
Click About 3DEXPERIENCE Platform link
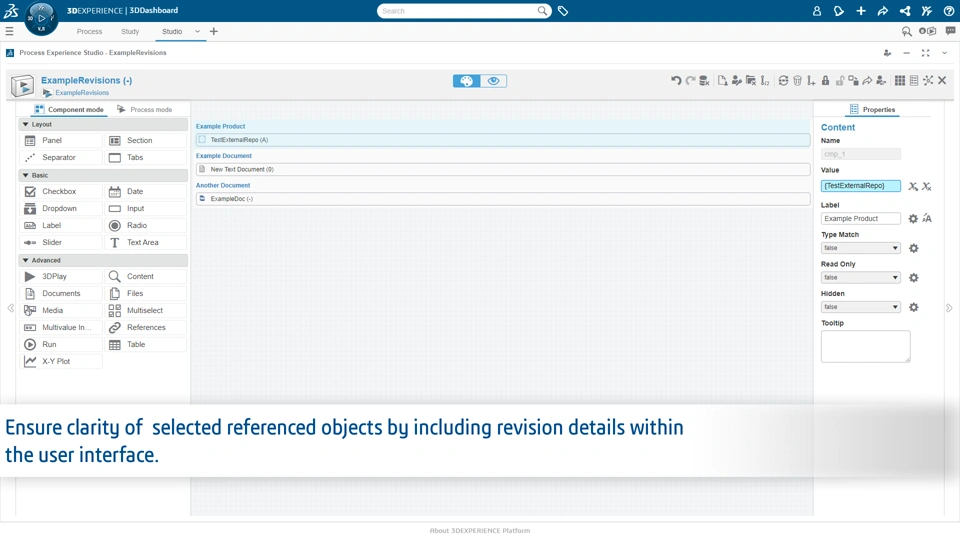[x=480, y=531]
